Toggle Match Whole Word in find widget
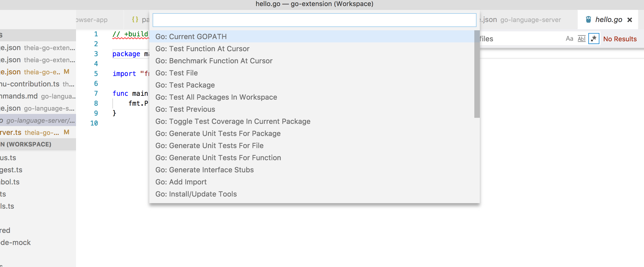Screen dimensions: 644x267 tap(581, 39)
